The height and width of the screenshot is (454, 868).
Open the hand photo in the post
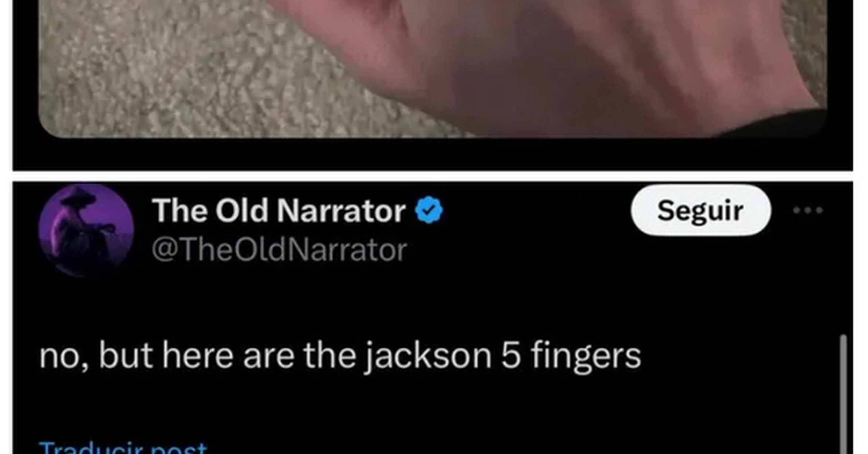tap(433, 68)
